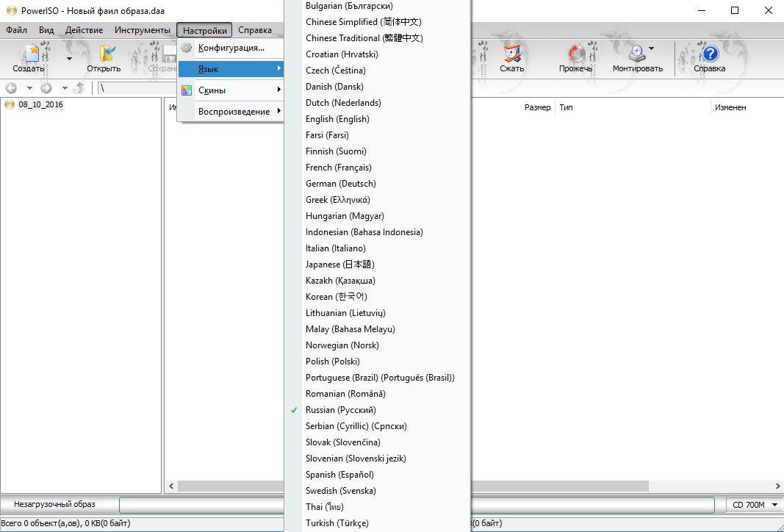Select Russian (Русский) checked language
This screenshot has width=784, height=532.
click(x=378, y=410)
